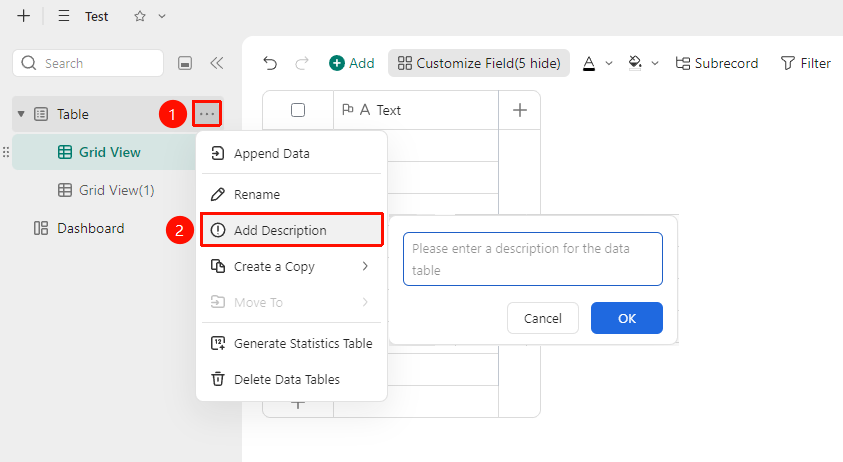Click the Test document title
This screenshot has height=462, width=843.
click(x=97, y=17)
